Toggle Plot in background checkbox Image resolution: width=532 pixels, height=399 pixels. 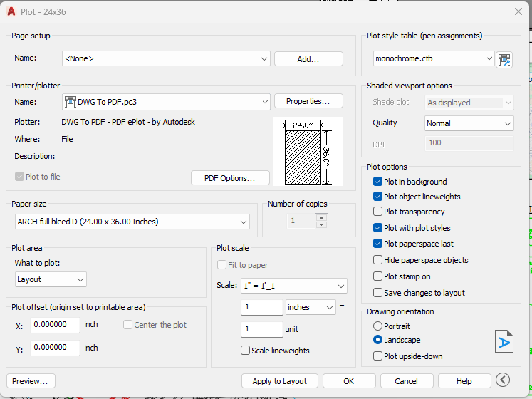pyautogui.click(x=377, y=182)
